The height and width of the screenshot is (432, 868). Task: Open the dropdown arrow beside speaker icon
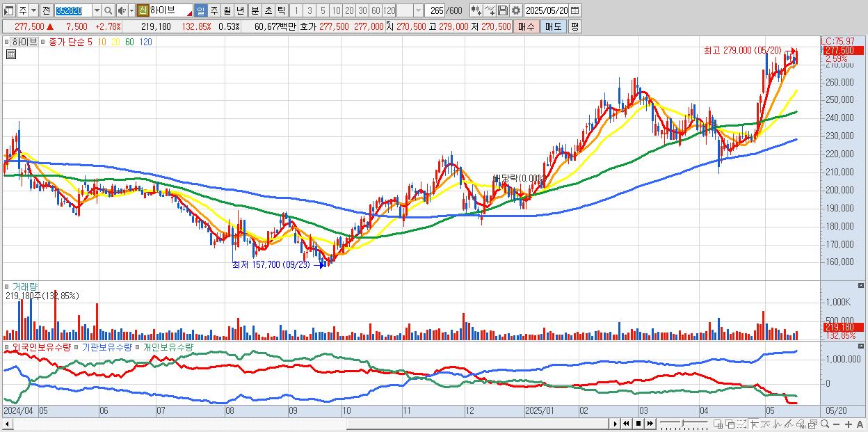click(131, 10)
